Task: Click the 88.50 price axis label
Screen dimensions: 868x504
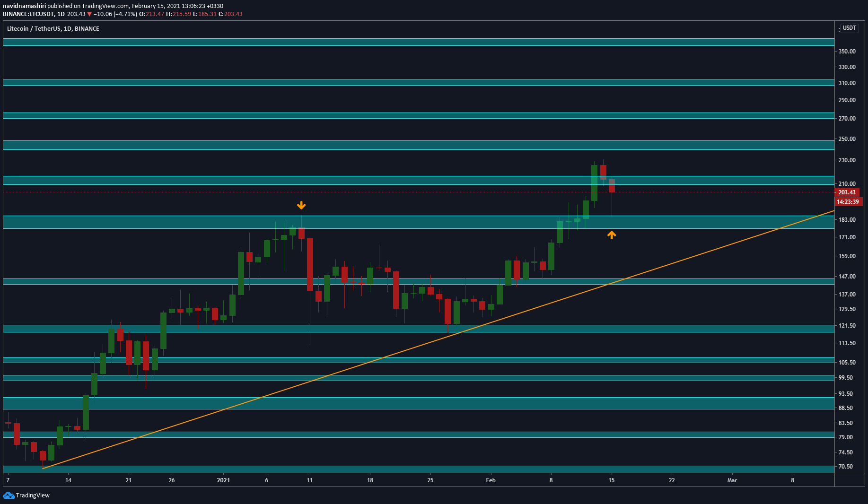Action: point(845,408)
